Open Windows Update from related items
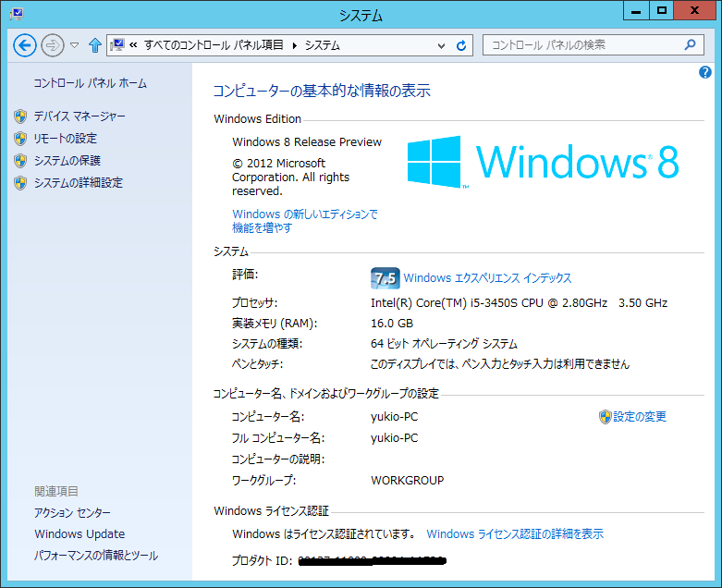Screen dimensions: 722x588 (80, 534)
